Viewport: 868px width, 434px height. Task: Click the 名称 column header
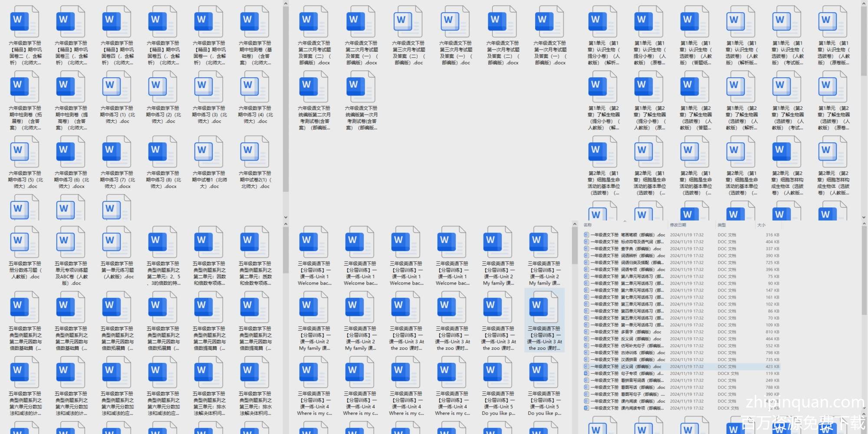tap(588, 225)
